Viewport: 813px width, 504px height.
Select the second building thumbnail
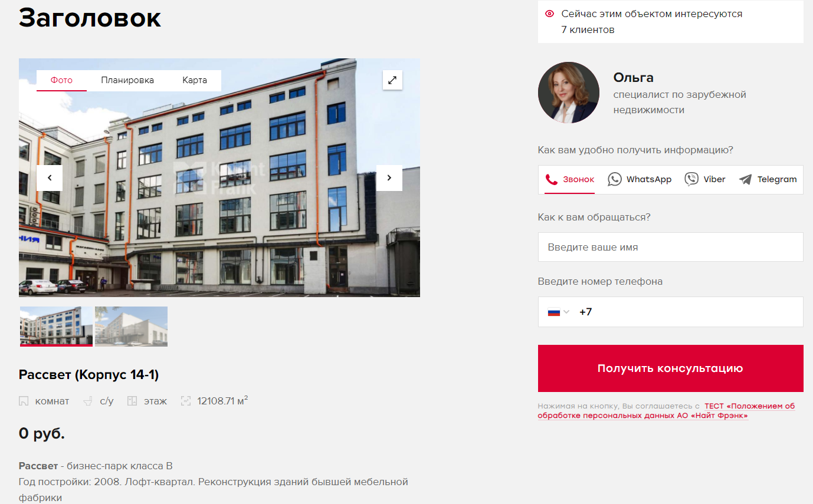click(x=131, y=326)
